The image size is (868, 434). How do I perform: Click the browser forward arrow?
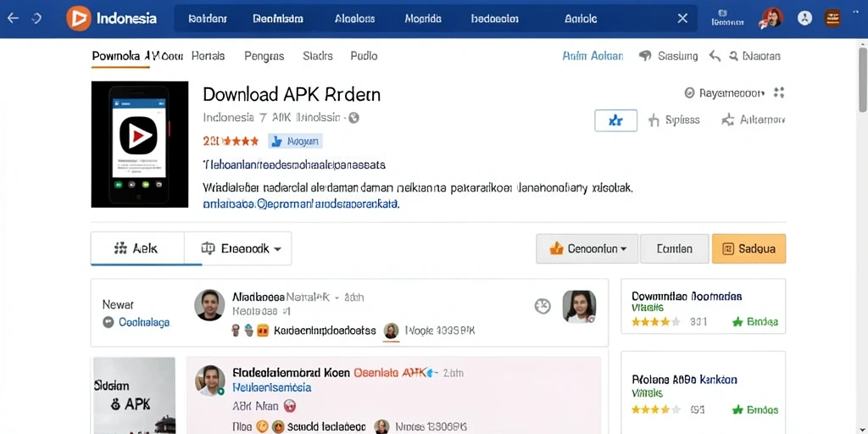[37, 19]
